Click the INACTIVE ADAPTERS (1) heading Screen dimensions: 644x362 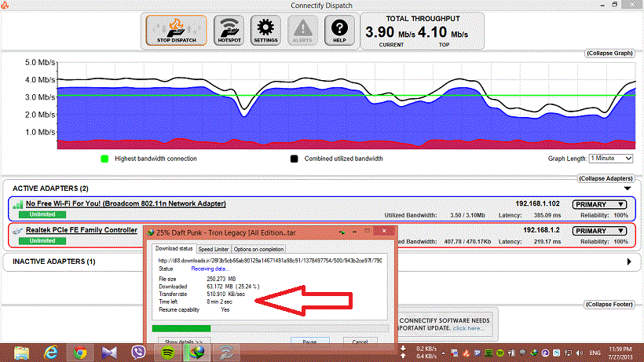pyautogui.click(x=54, y=261)
